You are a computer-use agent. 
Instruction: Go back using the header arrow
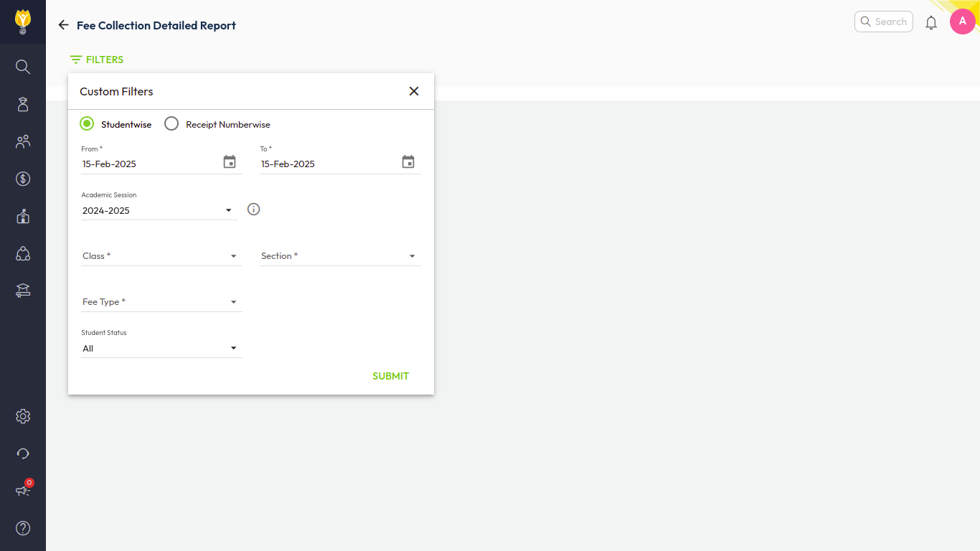pos(64,25)
